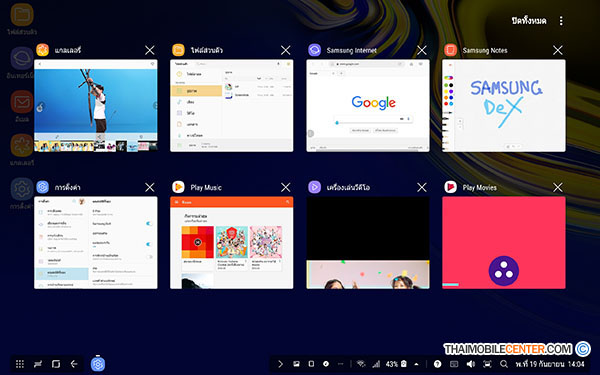Image resolution: width=600 pixels, height=375 pixels.
Task: Open the video player preview thumbnail
Action: coord(368,243)
